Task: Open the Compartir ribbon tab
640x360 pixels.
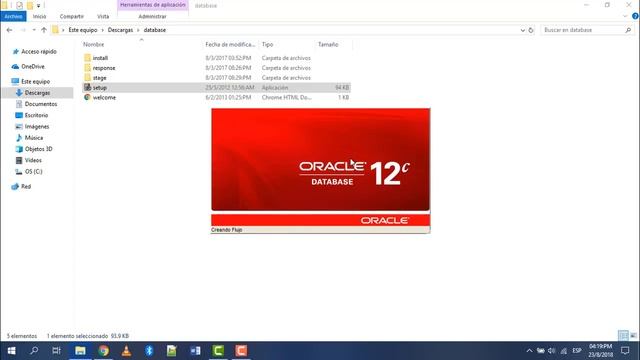Action: [x=71, y=16]
